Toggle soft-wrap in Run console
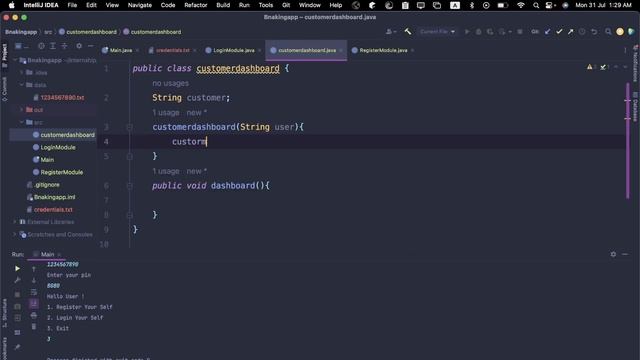The height and width of the screenshot is (360, 640). (x=33, y=292)
